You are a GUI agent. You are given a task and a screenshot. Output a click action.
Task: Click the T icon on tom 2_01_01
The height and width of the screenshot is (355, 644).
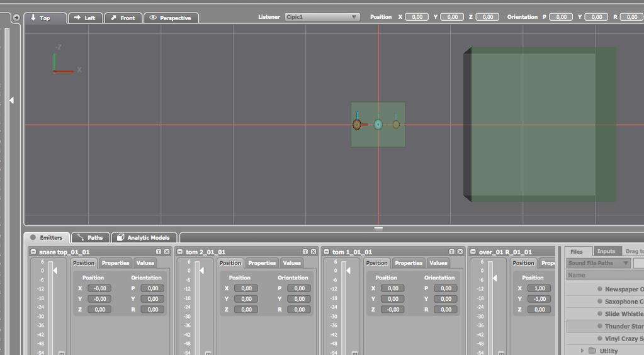click(x=305, y=252)
